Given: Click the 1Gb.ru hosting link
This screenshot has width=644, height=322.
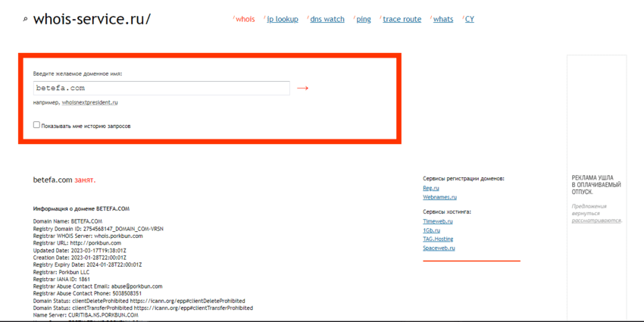Looking at the screenshot, I should click(x=431, y=230).
